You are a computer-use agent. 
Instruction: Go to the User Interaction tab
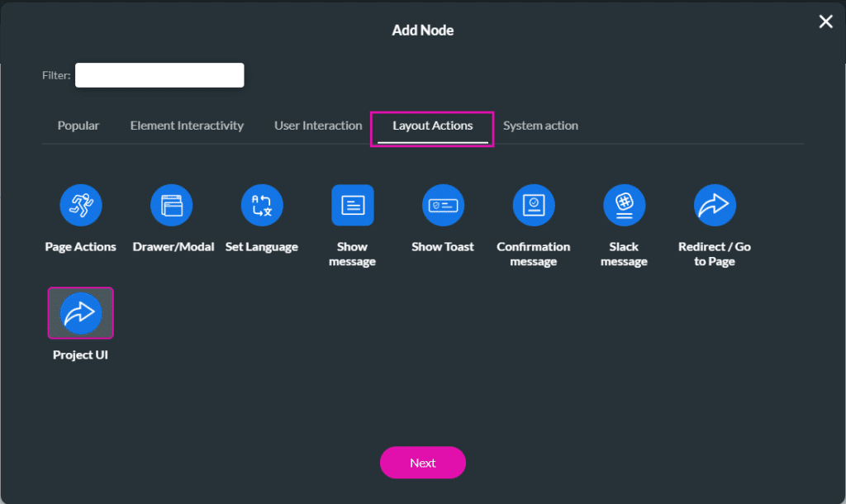pyautogui.click(x=318, y=126)
